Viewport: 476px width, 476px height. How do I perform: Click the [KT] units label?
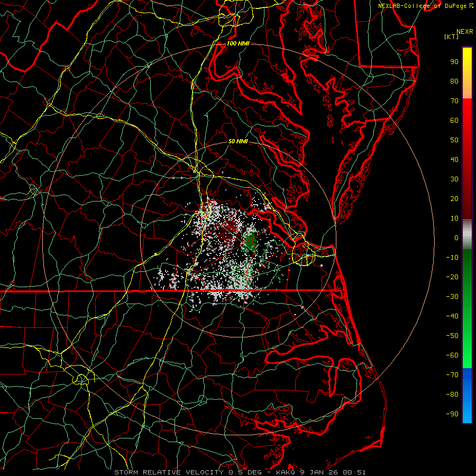tap(452, 36)
